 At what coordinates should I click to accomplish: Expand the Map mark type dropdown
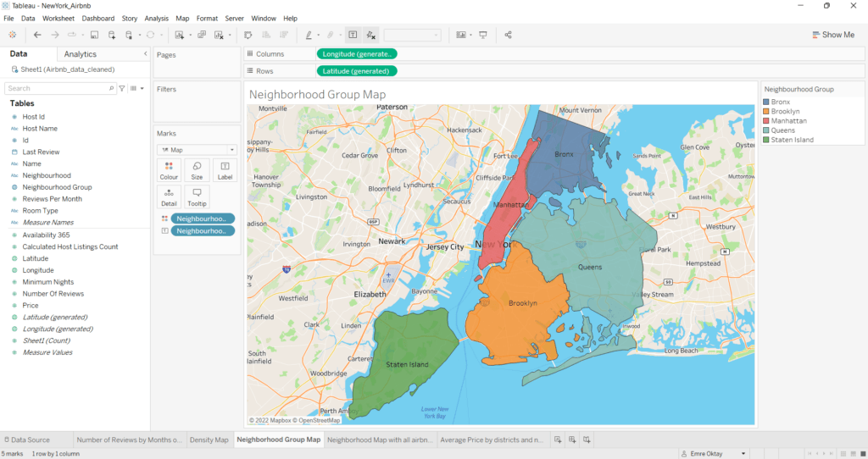pos(196,150)
